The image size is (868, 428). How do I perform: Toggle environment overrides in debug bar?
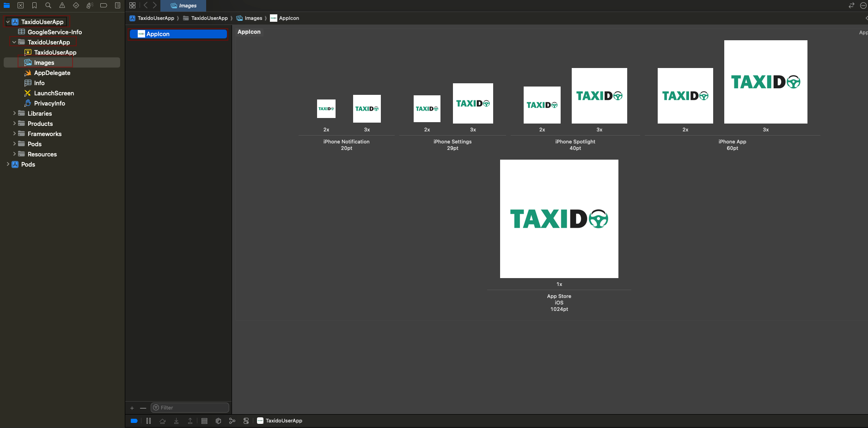click(246, 421)
